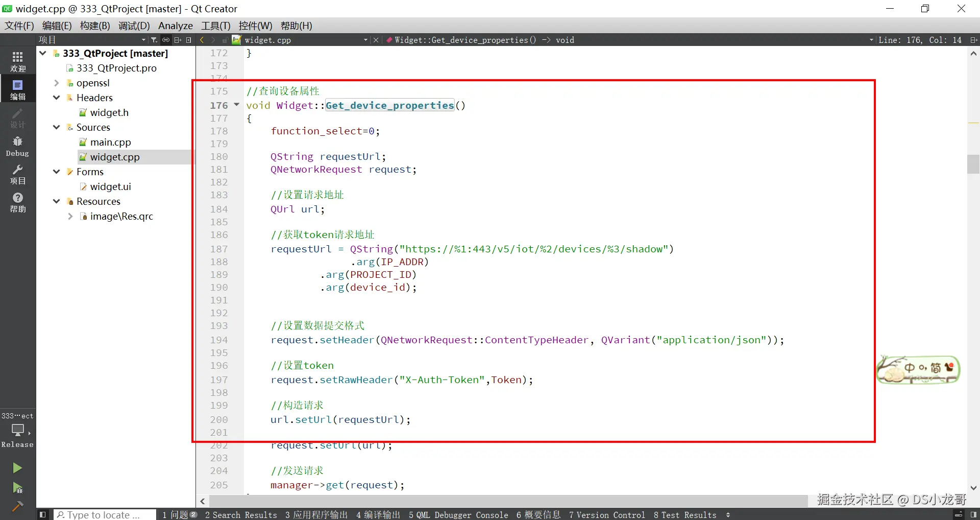This screenshot has width=980, height=520.
Task: Collapse the Sources folder
Action: pyautogui.click(x=57, y=127)
